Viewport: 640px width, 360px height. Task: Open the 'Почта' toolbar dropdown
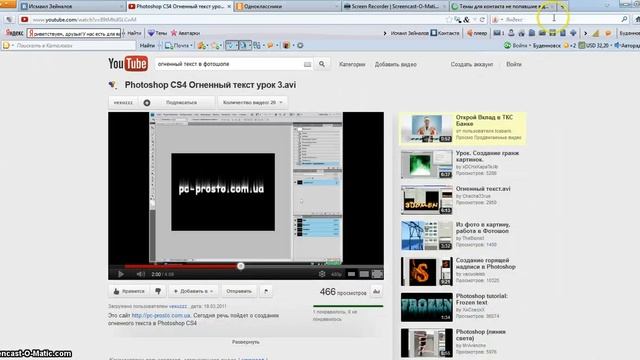point(179,46)
